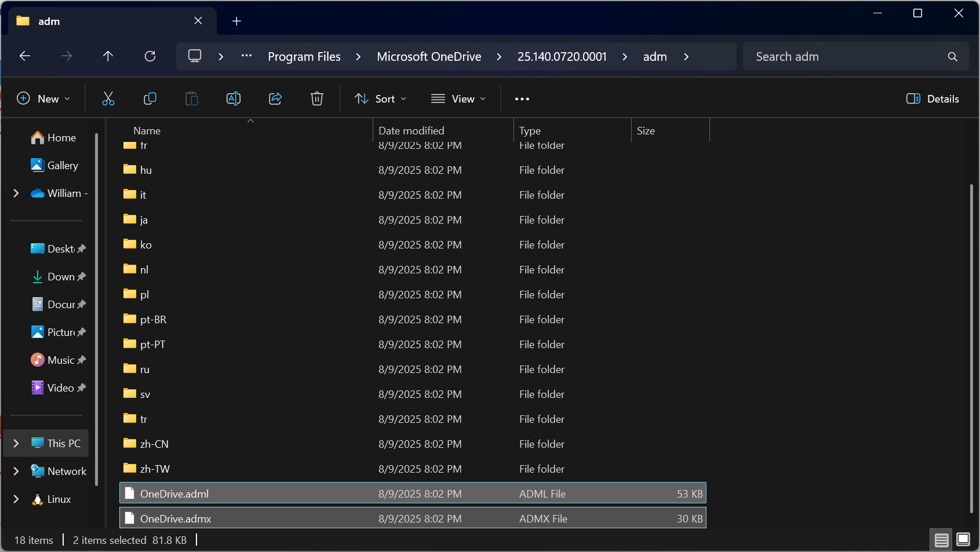Click the Delete trash can icon
This screenshot has height=552, width=980.
click(x=317, y=99)
